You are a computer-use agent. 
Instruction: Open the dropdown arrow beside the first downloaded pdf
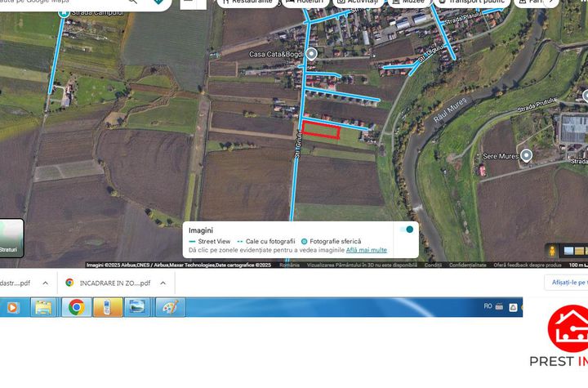[45, 283]
